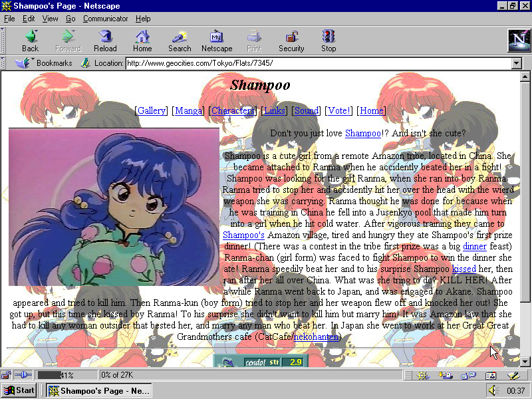
Task: Collapse the navigation toolbar using its grip
Action: (3, 41)
